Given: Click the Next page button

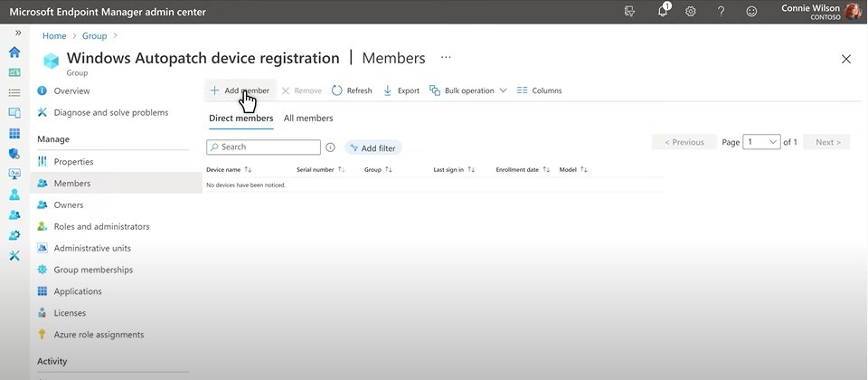Looking at the screenshot, I should click(x=826, y=142).
